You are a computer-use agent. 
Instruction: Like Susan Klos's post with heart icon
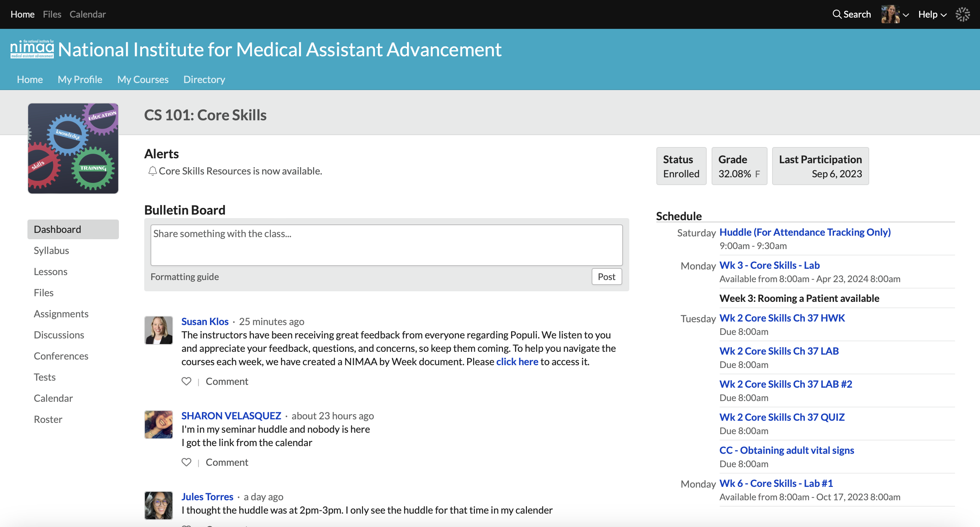point(186,381)
